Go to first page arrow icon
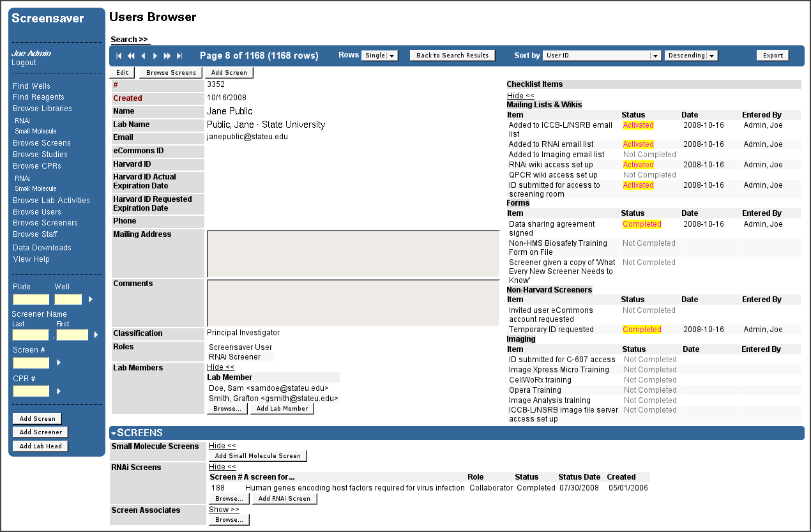Screen dimensions: 811x532 [119, 56]
